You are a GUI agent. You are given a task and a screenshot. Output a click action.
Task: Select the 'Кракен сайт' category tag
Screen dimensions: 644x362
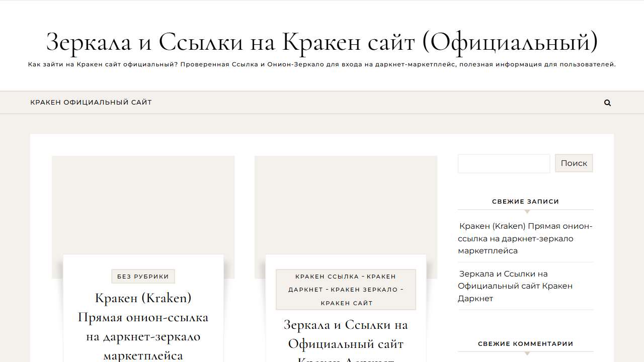347,303
